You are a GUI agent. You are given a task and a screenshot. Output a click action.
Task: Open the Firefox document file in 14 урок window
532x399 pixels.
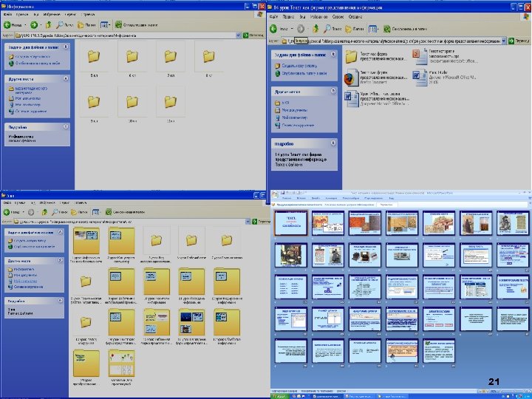point(351,78)
